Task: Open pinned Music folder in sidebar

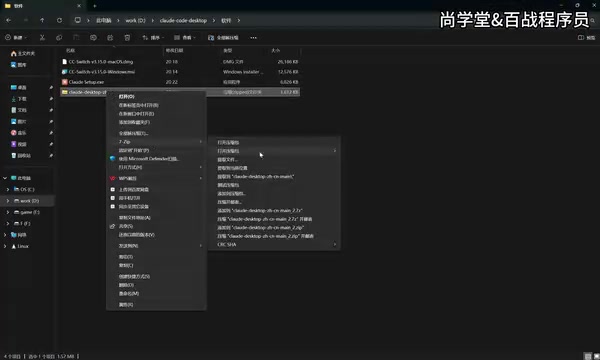Action: click(x=18, y=133)
